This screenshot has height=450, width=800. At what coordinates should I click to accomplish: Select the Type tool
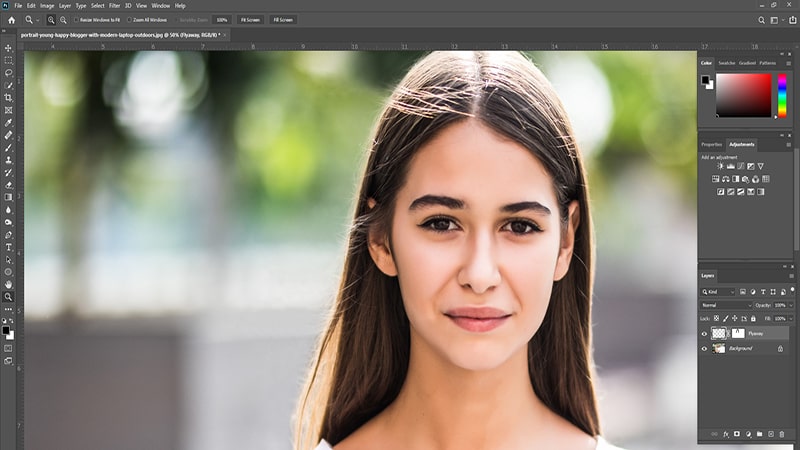coord(9,247)
